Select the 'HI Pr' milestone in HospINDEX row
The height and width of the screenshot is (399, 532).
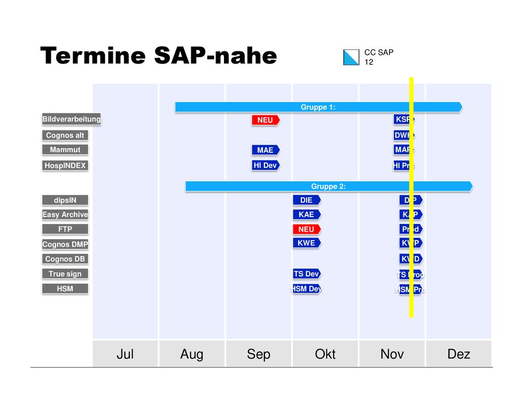[404, 166]
